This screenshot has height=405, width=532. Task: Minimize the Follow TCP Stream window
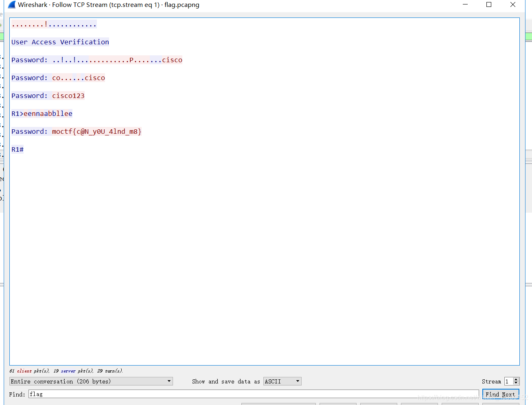click(x=465, y=4)
